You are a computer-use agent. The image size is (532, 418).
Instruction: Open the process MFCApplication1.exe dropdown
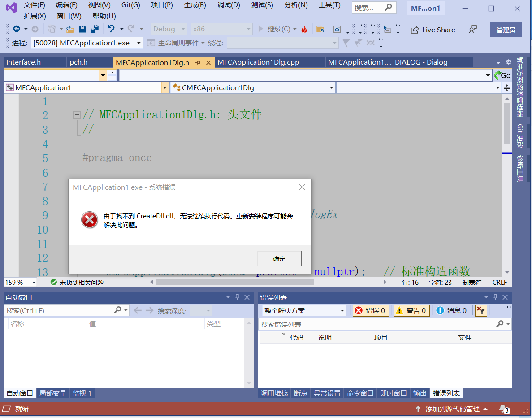(138, 43)
